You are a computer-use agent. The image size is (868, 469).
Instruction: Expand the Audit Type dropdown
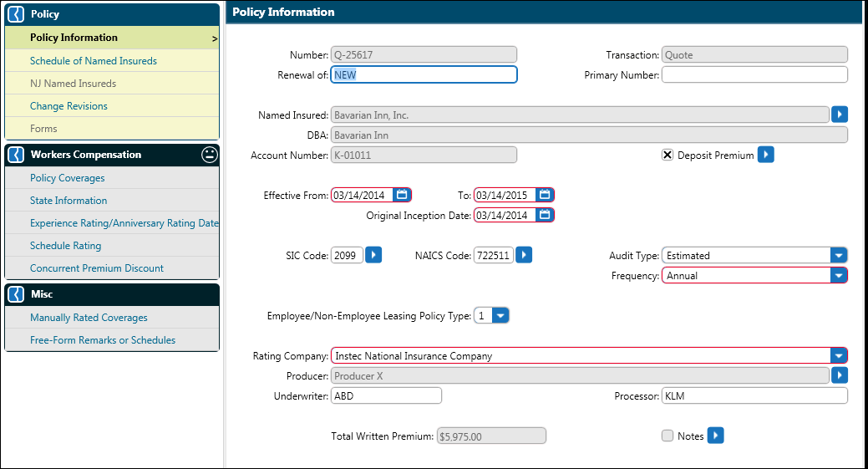[x=839, y=255]
